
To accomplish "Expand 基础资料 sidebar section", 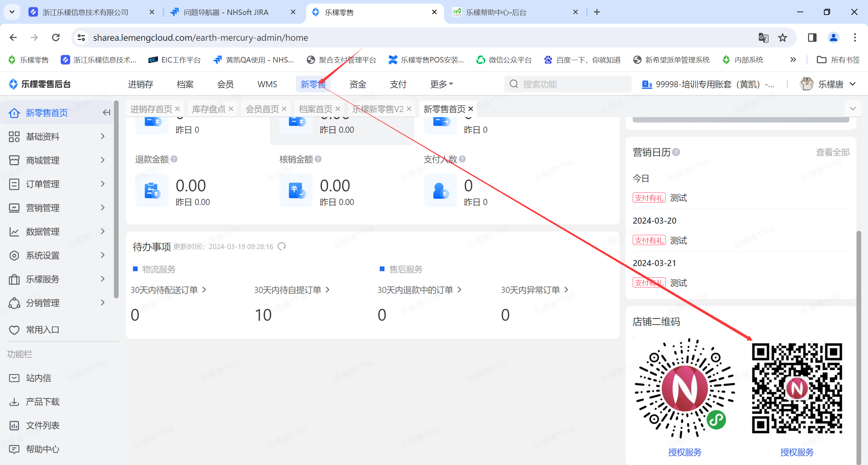I will click(57, 136).
